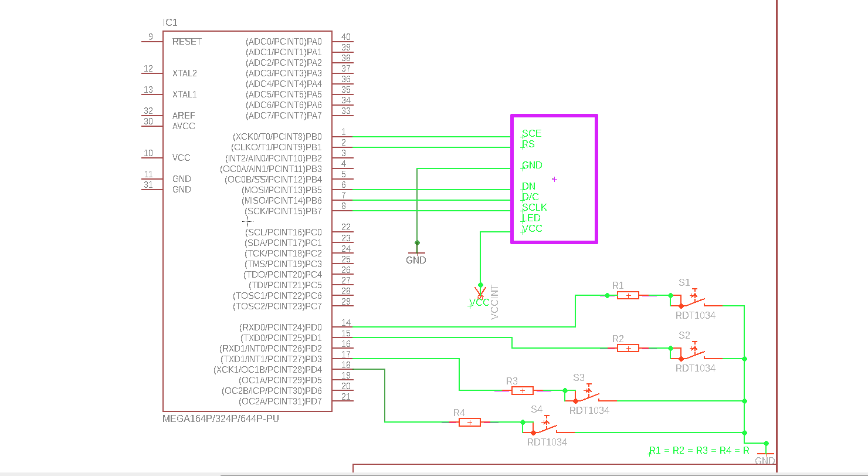Image resolution: width=868 pixels, height=476 pixels.
Task: Select the GND symbol below the display
Action: 416,256
